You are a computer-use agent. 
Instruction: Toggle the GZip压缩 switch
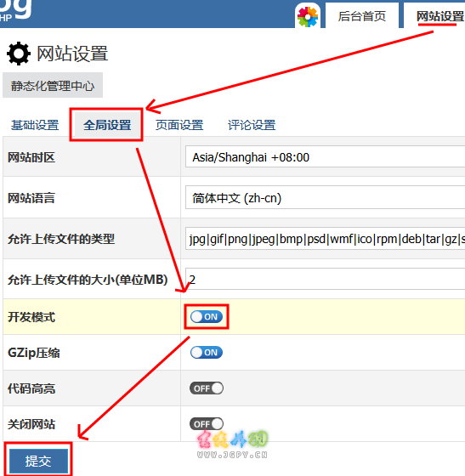tap(207, 353)
